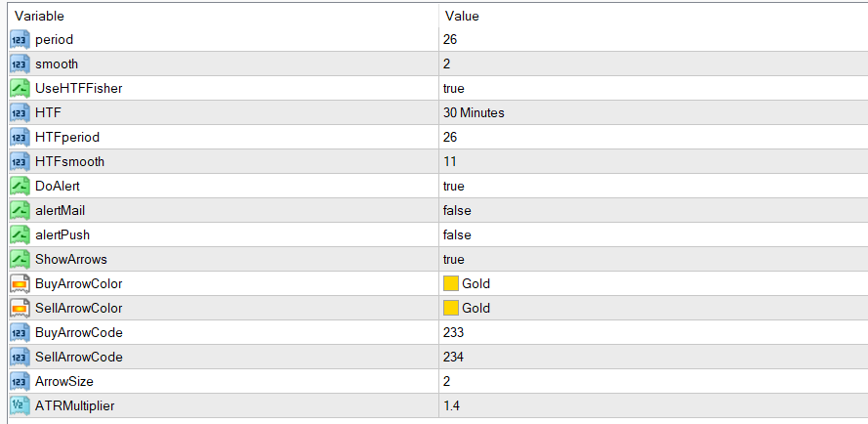Select the HTFperiod variable name
The width and height of the screenshot is (868, 424).
pos(67,138)
